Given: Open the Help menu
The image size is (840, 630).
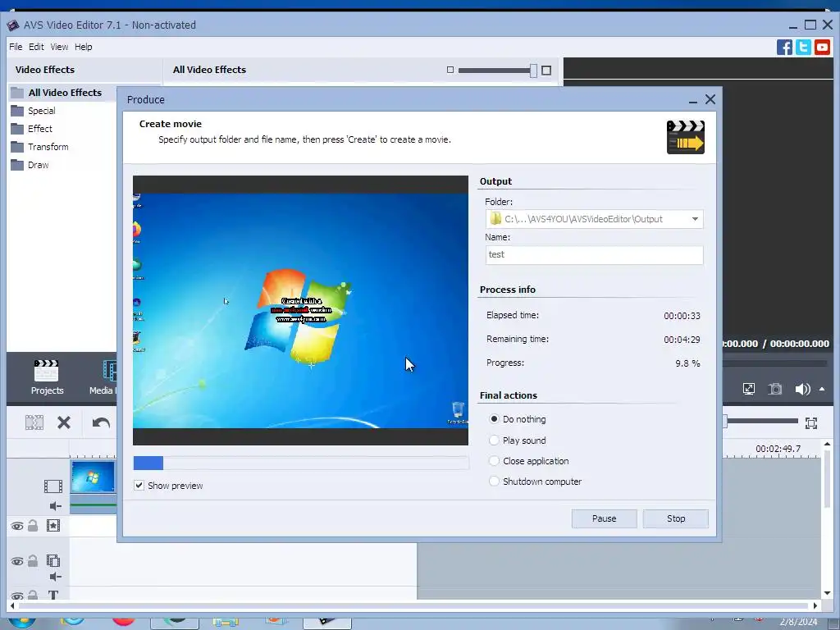Looking at the screenshot, I should tap(84, 47).
